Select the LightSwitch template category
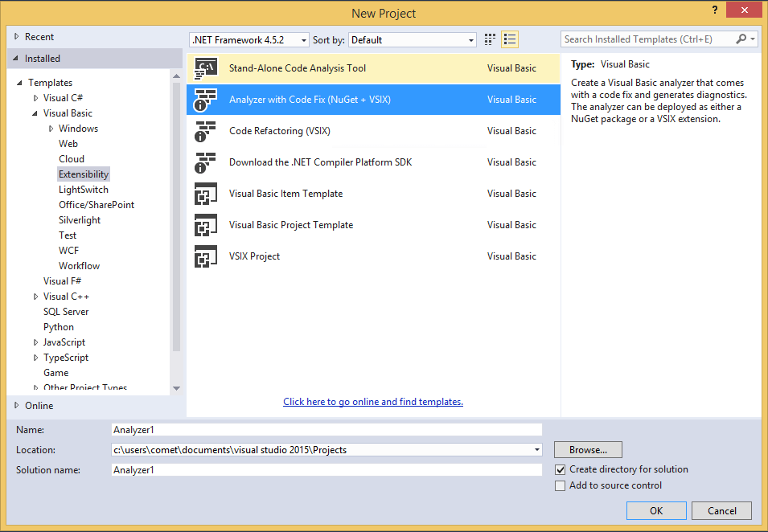The height and width of the screenshot is (532, 768). 84,190
